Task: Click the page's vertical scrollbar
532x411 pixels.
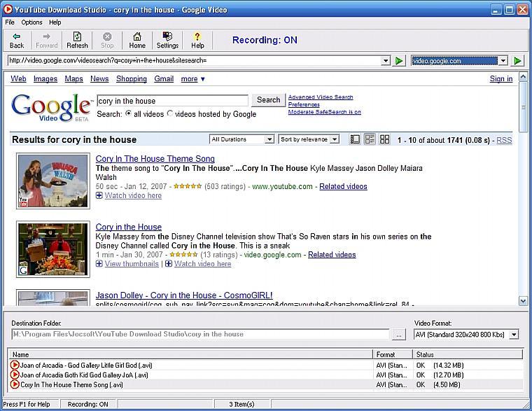Action: click(523, 196)
